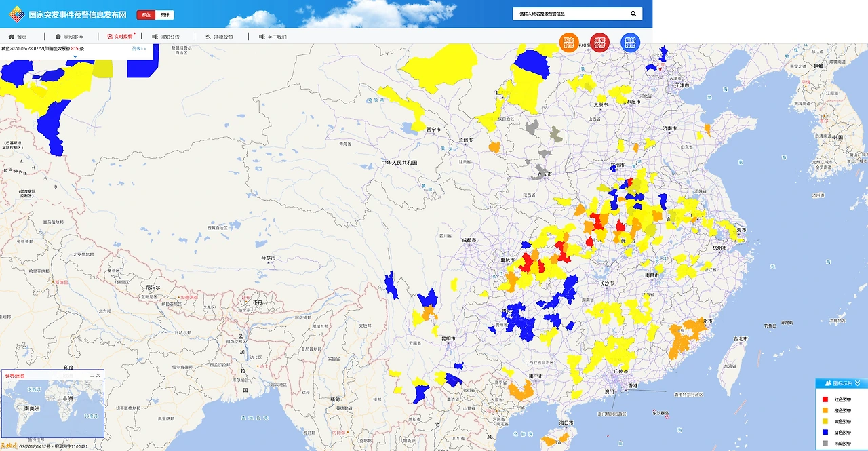The image size is (868, 451).
Task: Click the 拉萨市 label on map
Action: pos(268,258)
